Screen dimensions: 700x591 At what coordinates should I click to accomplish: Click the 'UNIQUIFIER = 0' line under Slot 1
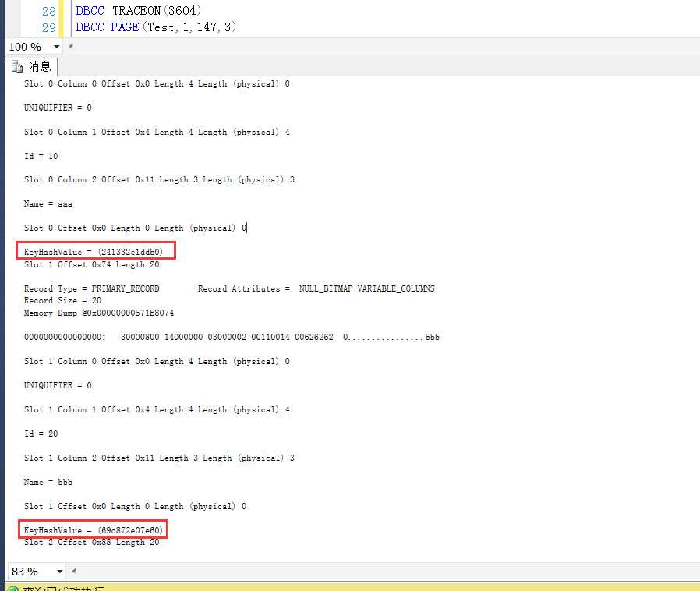(58, 385)
